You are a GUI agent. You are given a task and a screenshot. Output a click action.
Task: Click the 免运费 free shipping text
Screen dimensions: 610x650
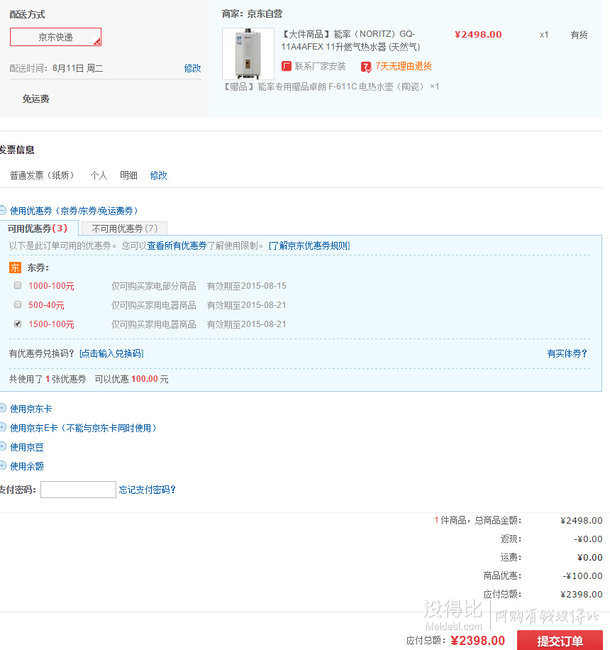pos(36,99)
